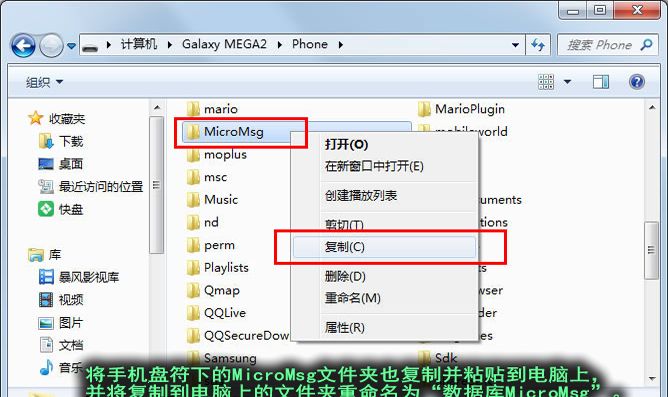Open 视频 library

click(x=71, y=300)
